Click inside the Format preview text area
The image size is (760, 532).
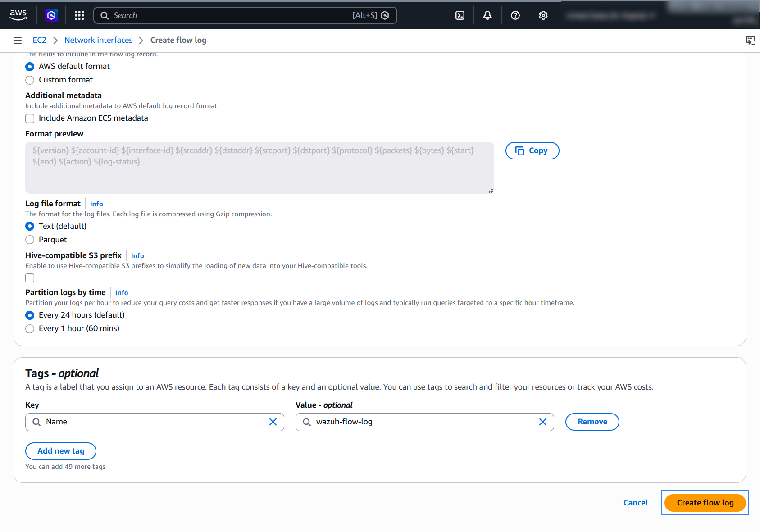pyautogui.click(x=259, y=168)
